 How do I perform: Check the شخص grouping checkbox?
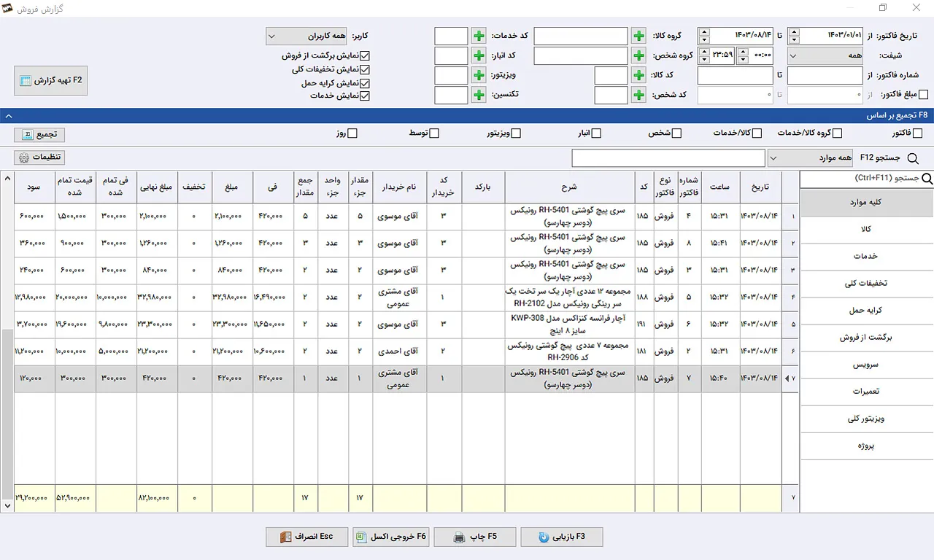[676, 133]
